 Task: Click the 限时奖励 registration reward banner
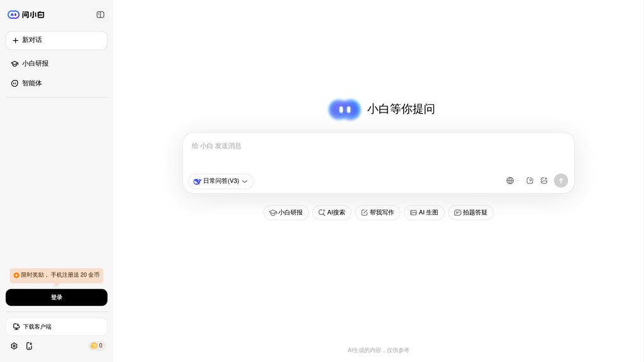coord(57,276)
